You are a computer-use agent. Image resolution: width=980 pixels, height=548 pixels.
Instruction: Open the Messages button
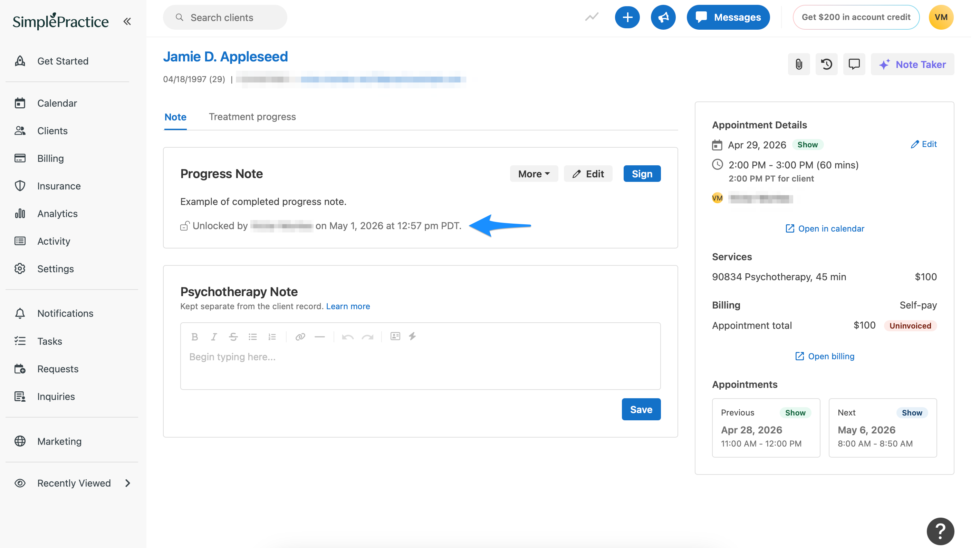(728, 17)
